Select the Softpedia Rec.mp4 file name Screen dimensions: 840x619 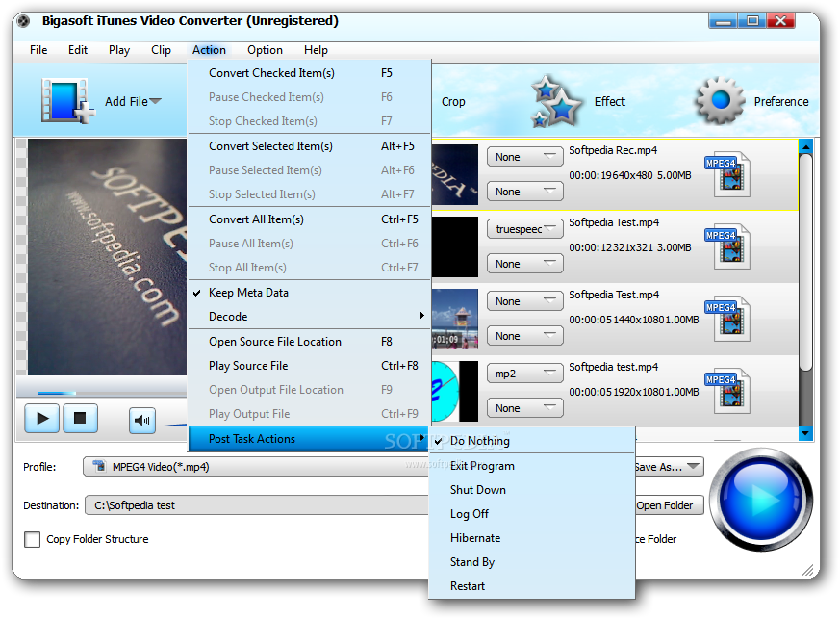click(x=613, y=150)
